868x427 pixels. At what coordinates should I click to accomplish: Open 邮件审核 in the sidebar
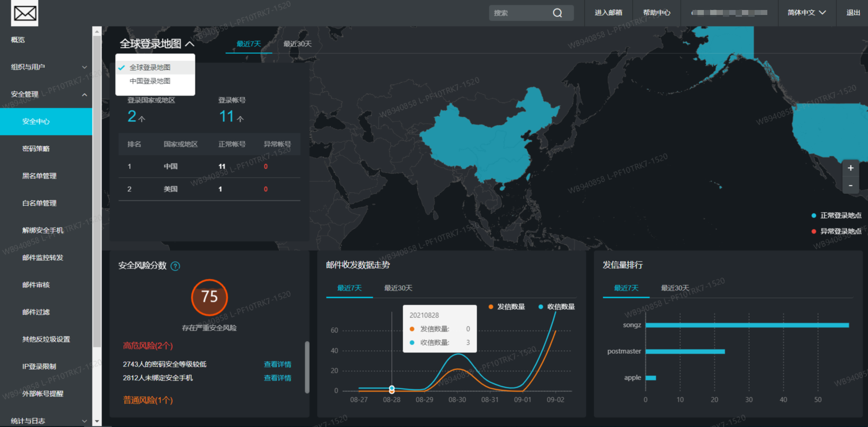coord(36,285)
